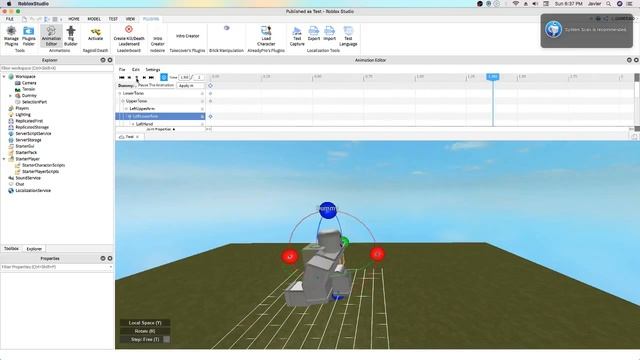
Task: Start Text Capture localization tool
Action: (297, 36)
